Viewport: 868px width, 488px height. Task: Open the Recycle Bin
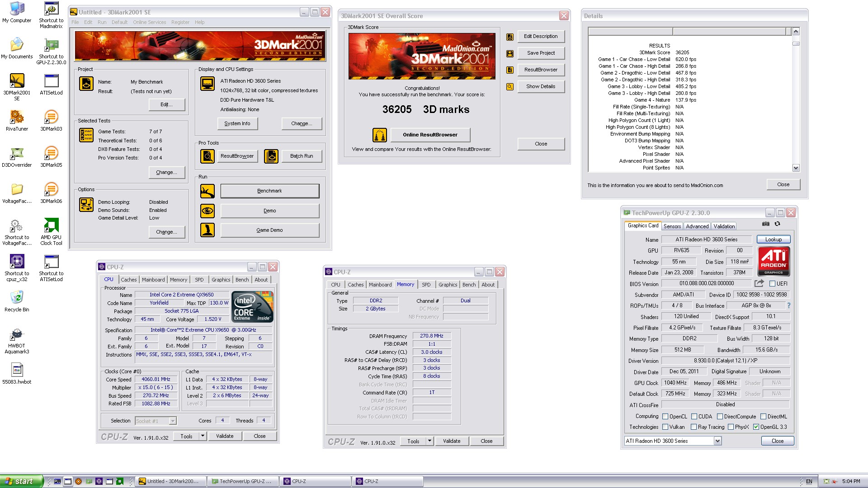17,301
